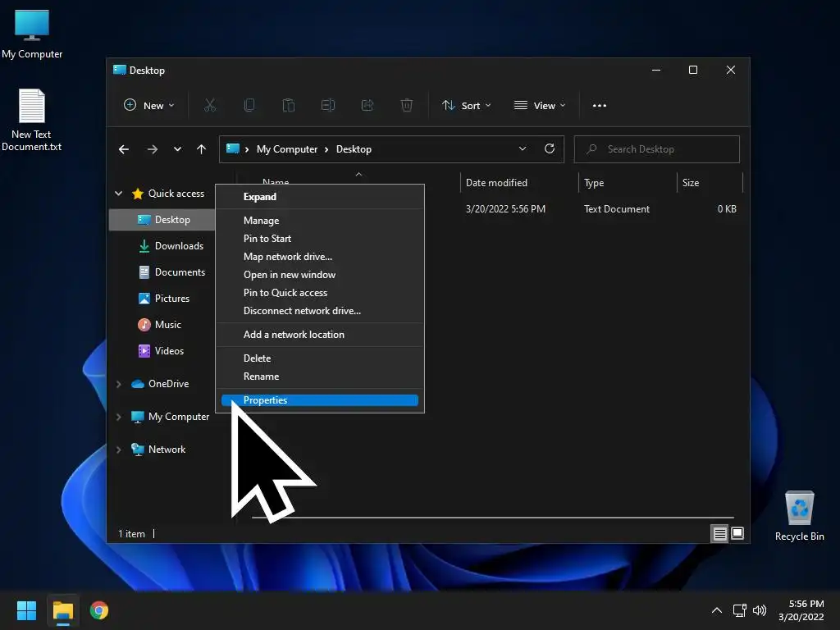Open the taskbar clock and date
Screen dimensions: 840x630
[x=801, y=610]
